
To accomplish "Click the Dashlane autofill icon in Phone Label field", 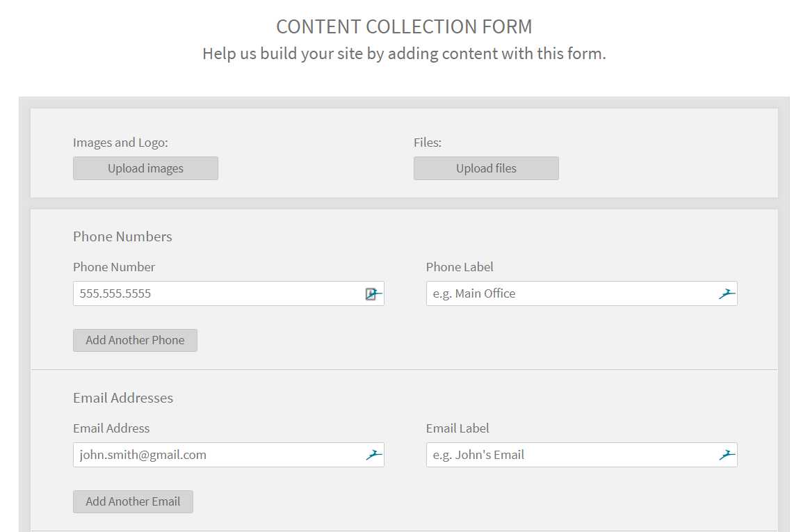I will (x=727, y=294).
